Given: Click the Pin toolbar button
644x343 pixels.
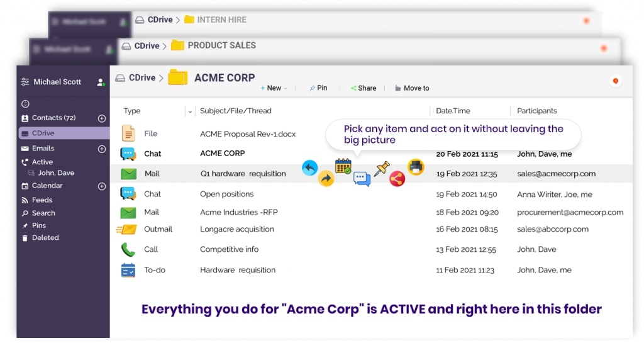Looking at the screenshot, I should (x=318, y=88).
